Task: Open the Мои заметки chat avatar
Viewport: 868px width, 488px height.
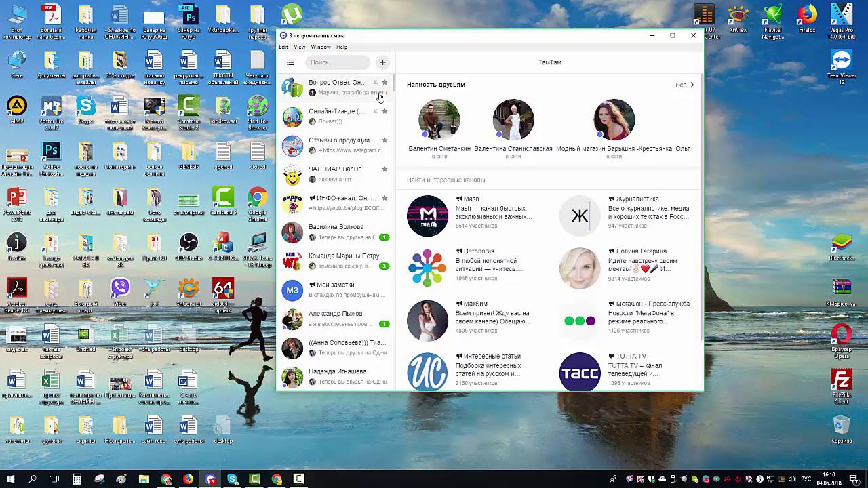Action: click(x=292, y=290)
